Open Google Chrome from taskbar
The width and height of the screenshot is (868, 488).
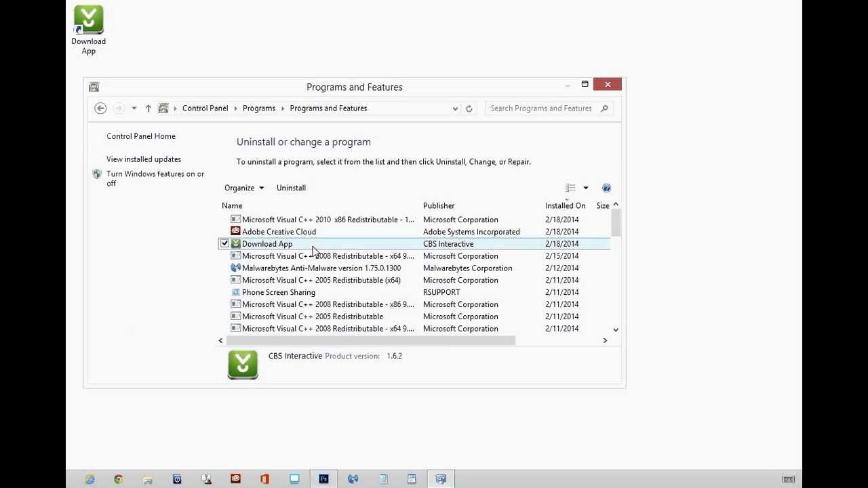tap(119, 479)
